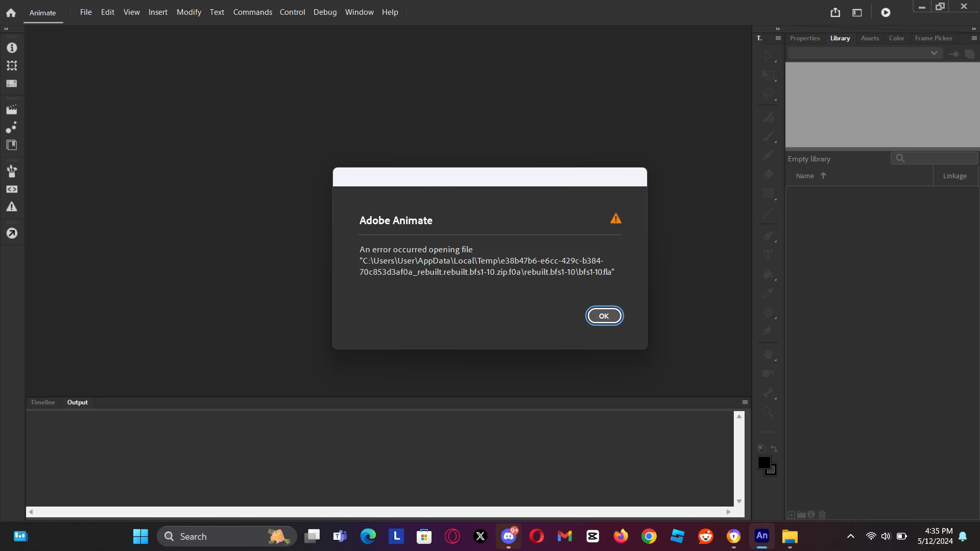Toggle the pin current library icon
980x551 pixels.
click(x=953, y=54)
